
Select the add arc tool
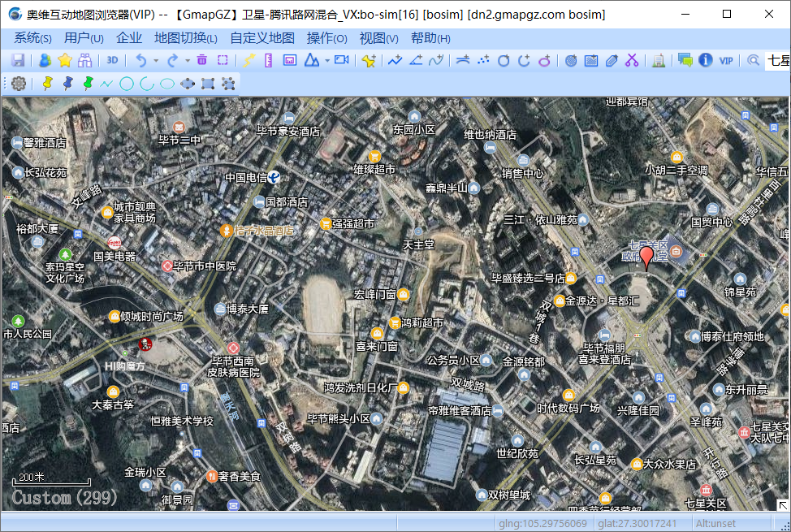tap(524, 61)
